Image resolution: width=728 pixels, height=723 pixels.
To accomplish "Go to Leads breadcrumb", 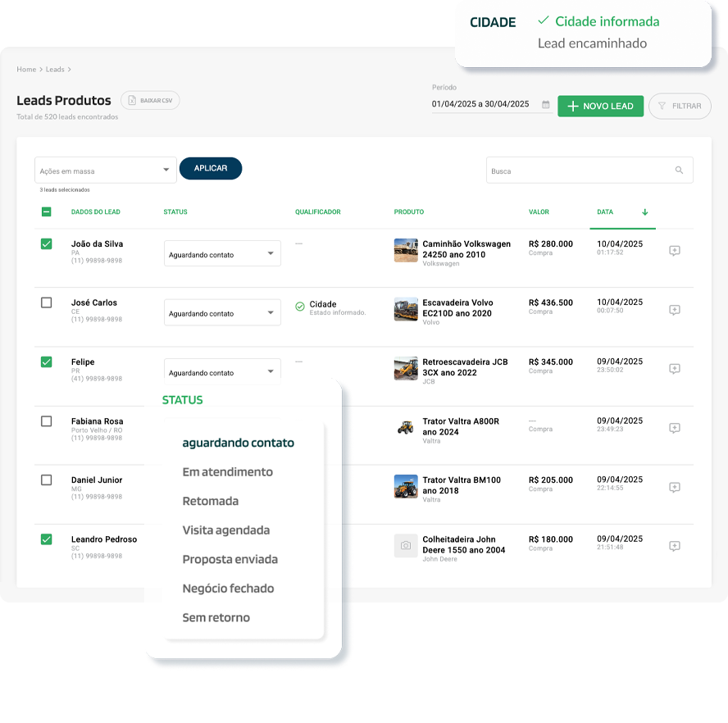I will point(55,69).
